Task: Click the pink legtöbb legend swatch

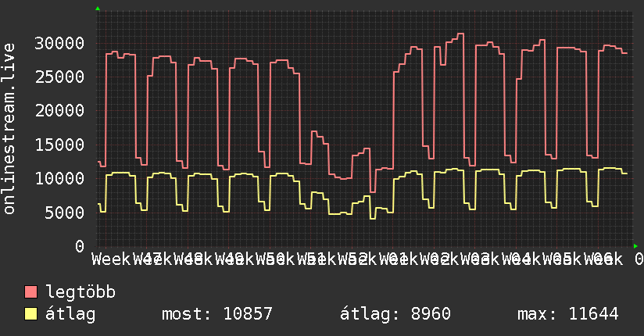Action: (30, 292)
